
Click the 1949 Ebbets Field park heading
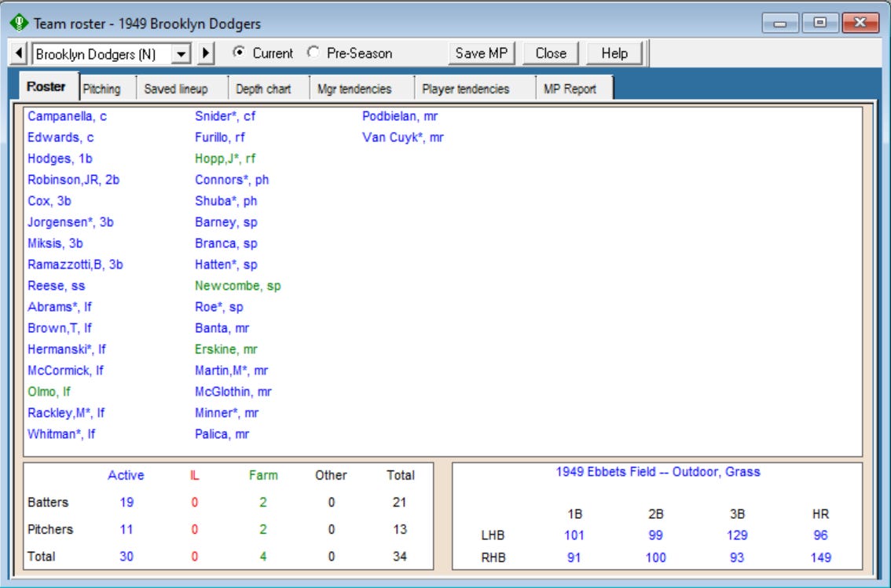pos(658,473)
